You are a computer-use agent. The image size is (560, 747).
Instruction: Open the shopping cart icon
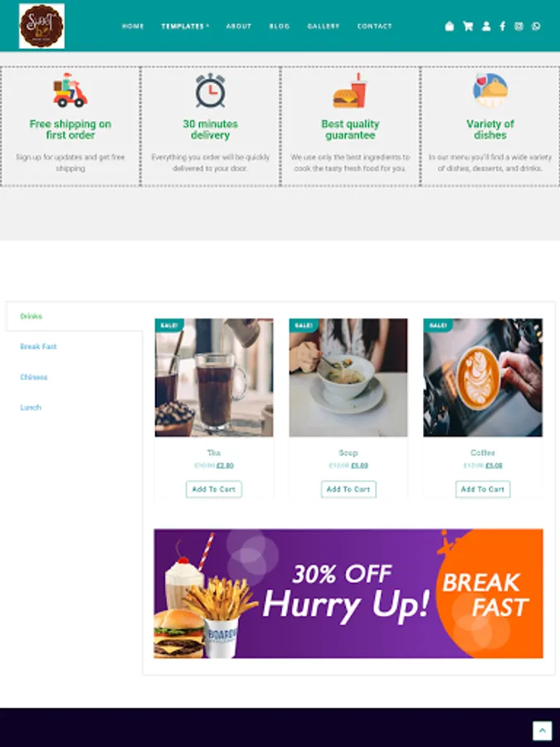pos(468,27)
